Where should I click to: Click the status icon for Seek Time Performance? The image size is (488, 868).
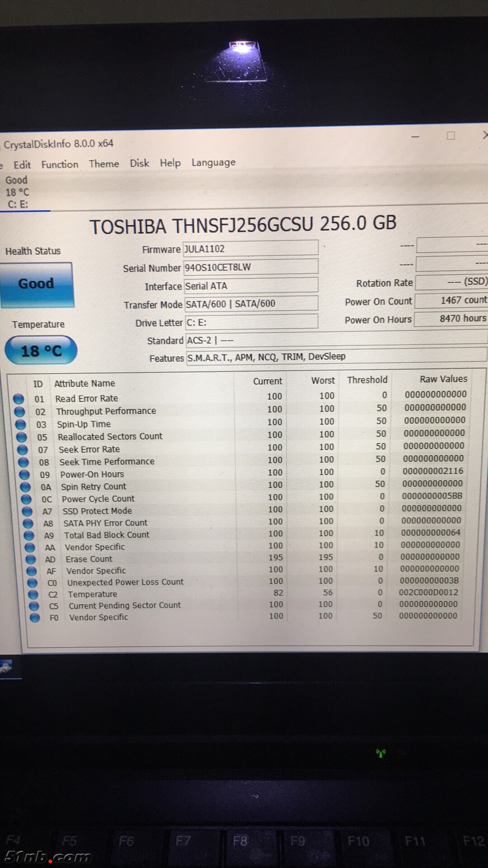click(23, 462)
